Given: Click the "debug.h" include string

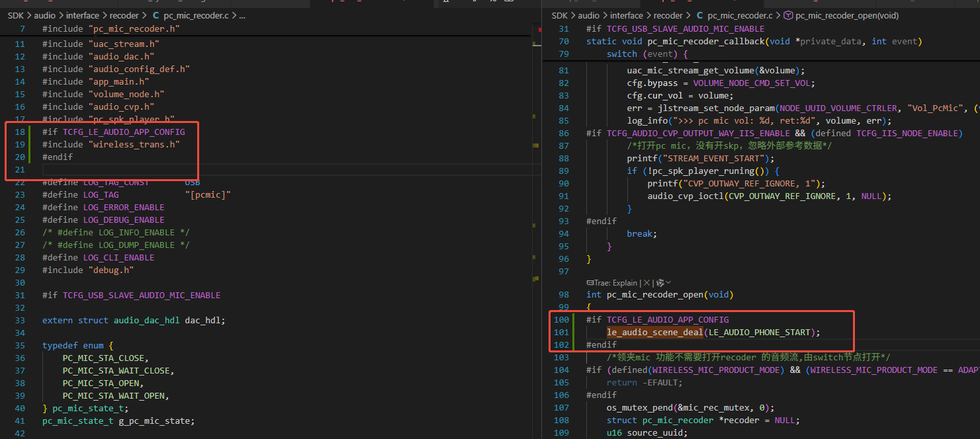Looking at the screenshot, I should pyautogui.click(x=111, y=270).
